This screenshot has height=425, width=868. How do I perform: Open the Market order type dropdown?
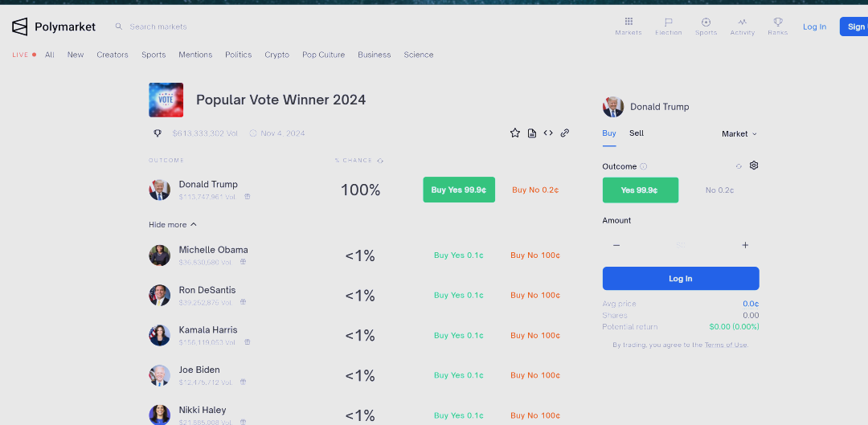(x=739, y=134)
